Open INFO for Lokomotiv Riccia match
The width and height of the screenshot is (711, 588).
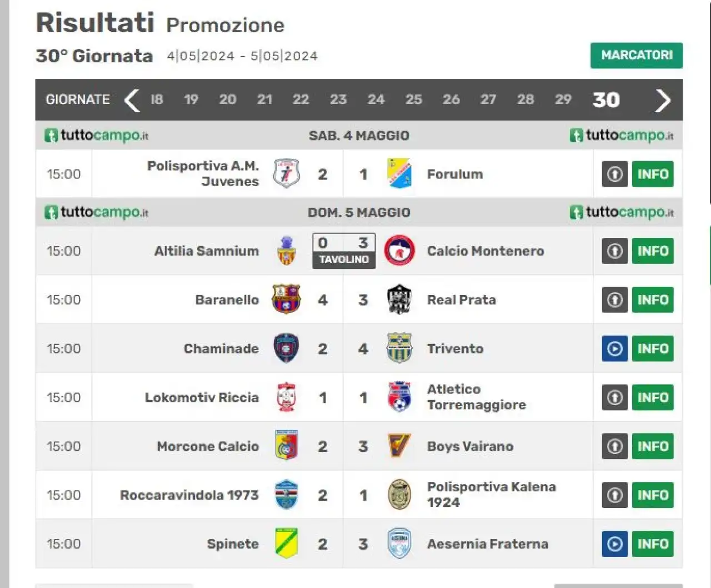point(653,397)
